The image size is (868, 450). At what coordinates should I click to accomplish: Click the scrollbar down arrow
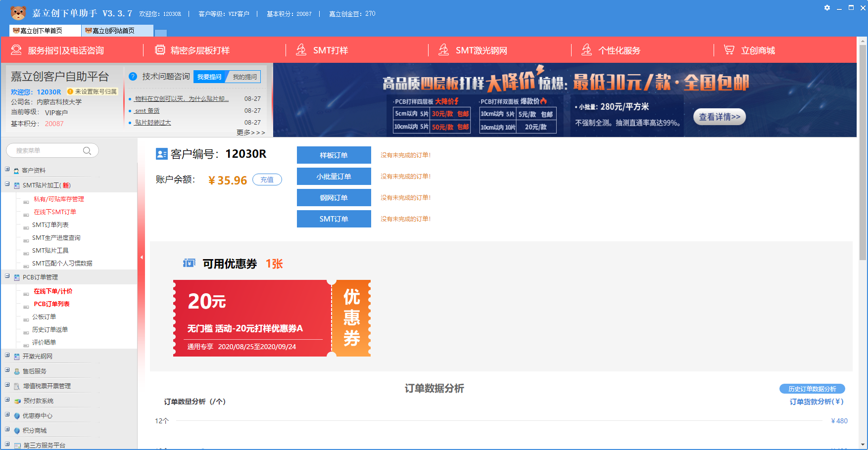click(x=863, y=445)
